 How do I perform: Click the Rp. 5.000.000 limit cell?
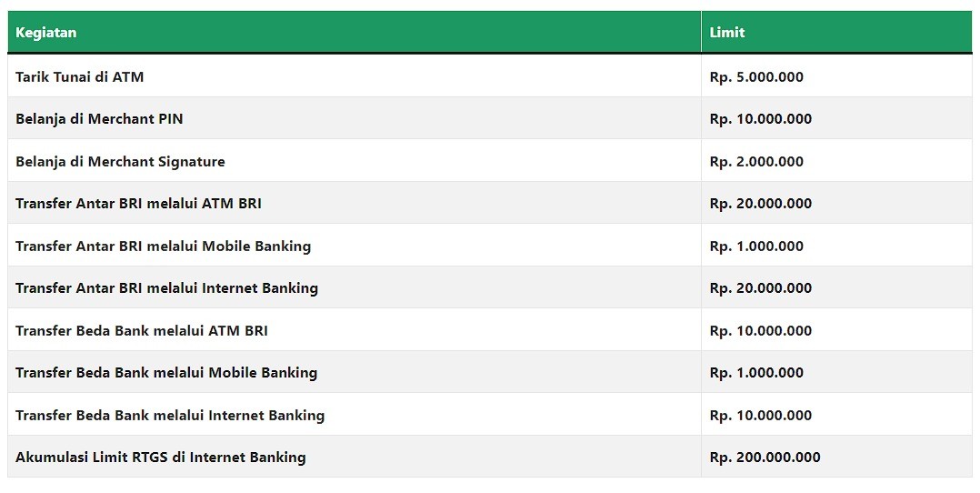(x=756, y=77)
